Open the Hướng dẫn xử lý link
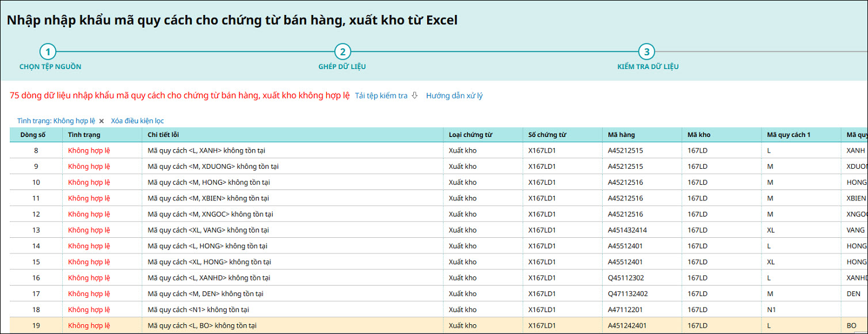 click(454, 96)
